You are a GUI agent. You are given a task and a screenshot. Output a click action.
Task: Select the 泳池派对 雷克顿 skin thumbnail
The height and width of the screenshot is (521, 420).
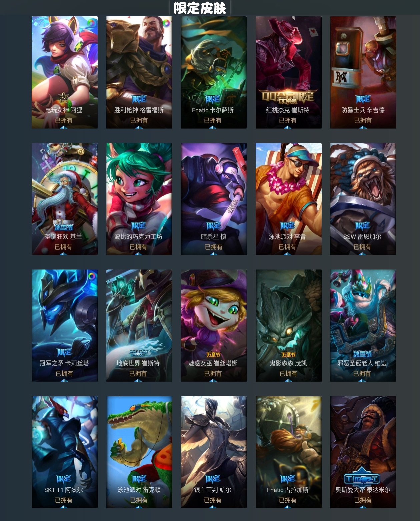click(139, 452)
